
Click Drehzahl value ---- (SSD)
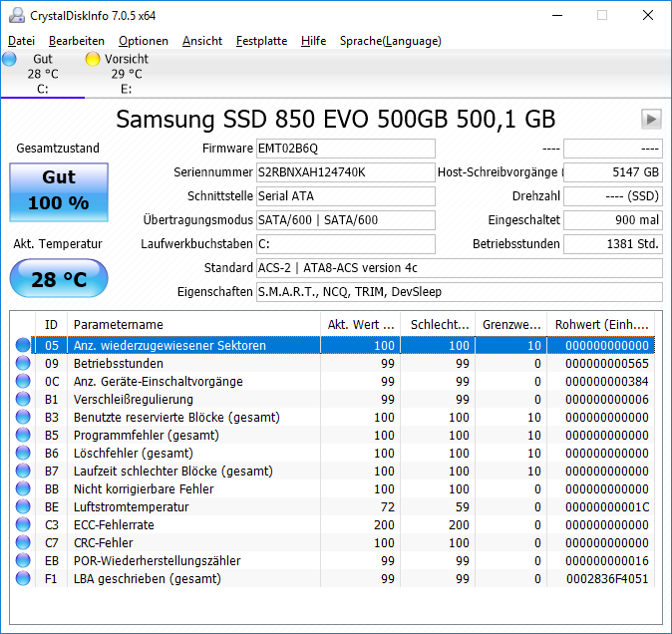click(x=613, y=196)
